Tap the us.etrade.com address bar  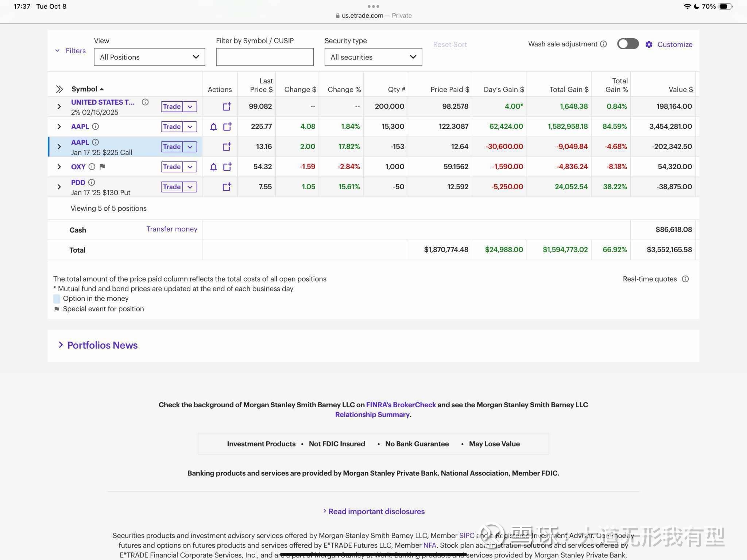coord(373,15)
